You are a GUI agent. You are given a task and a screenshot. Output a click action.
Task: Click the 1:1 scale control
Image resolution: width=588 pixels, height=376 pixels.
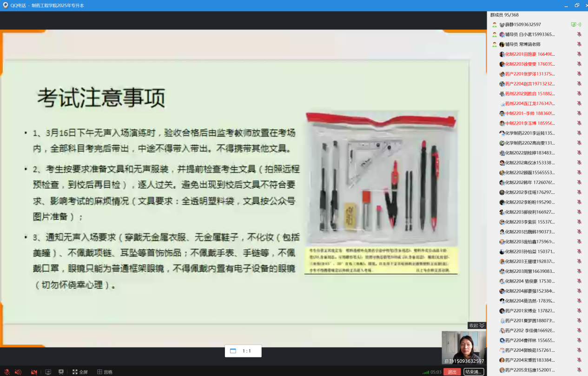(243, 351)
